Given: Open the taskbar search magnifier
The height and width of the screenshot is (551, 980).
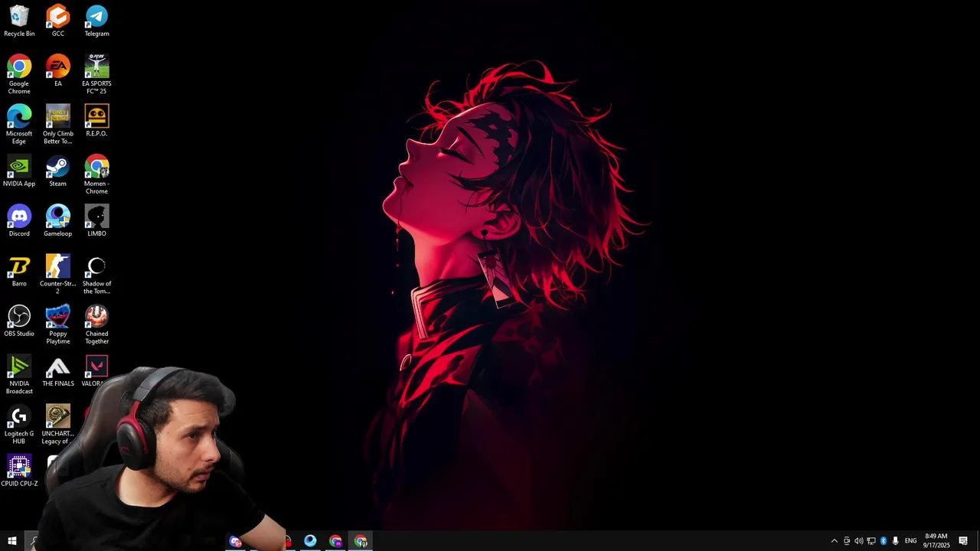Looking at the screenshot, I should click(34, 541).
